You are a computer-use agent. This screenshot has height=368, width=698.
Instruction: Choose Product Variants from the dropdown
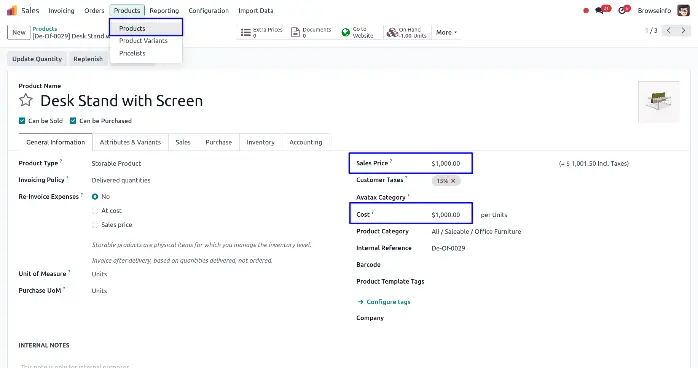coord(143,40)
